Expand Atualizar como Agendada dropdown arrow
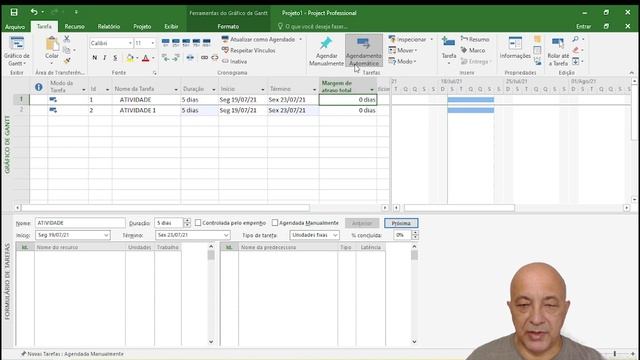Screen dimensions: 640x360 pyautogui.click(x=301, y=40)
